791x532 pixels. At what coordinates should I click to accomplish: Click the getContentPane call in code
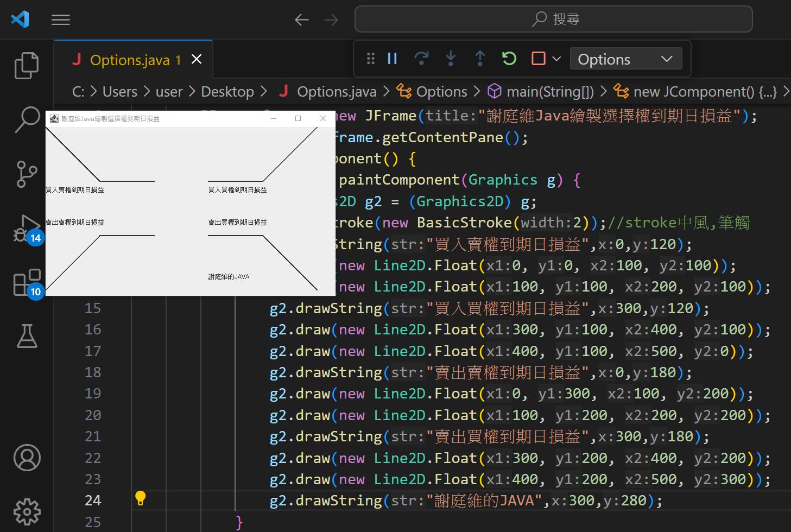pyautogui.click(x=442, y=137)
